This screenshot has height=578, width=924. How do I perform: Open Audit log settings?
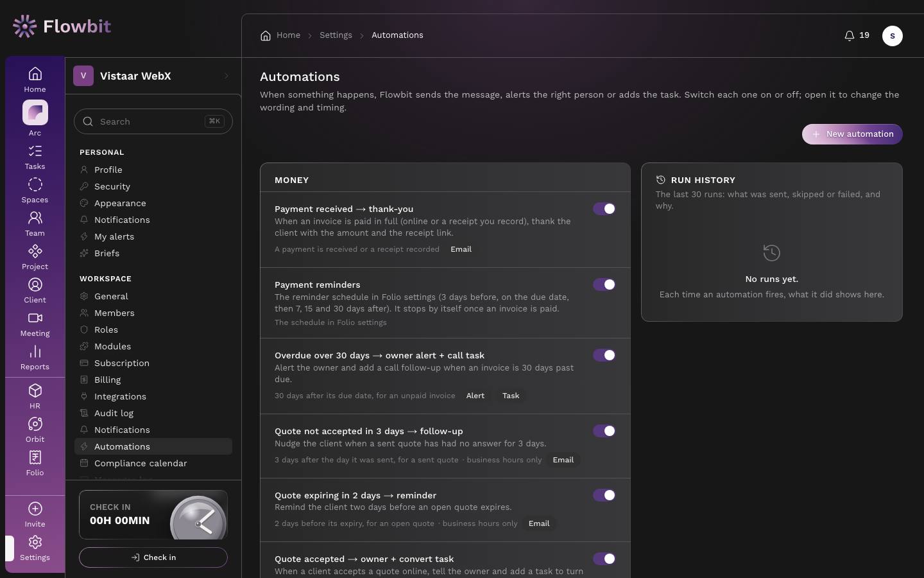pos(153,413)
